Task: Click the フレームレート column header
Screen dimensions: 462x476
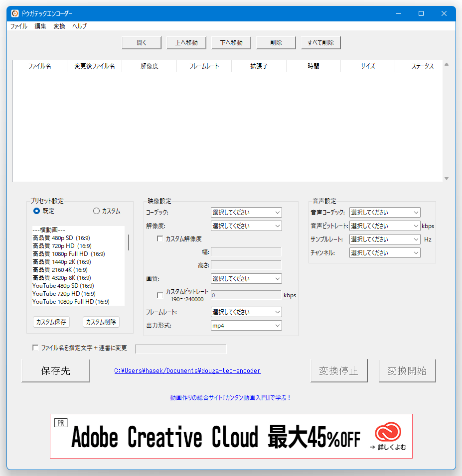Action: click(x=204, y=66)
